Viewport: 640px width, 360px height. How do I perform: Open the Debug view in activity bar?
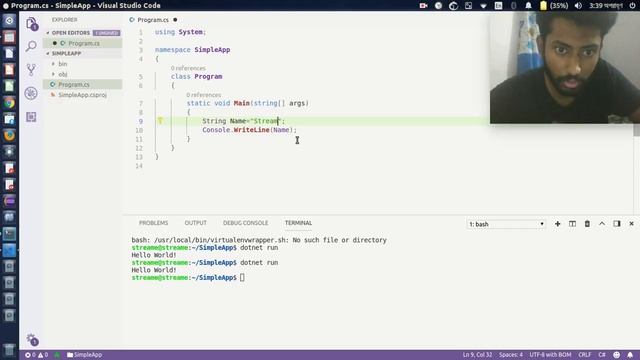[31, 93]
